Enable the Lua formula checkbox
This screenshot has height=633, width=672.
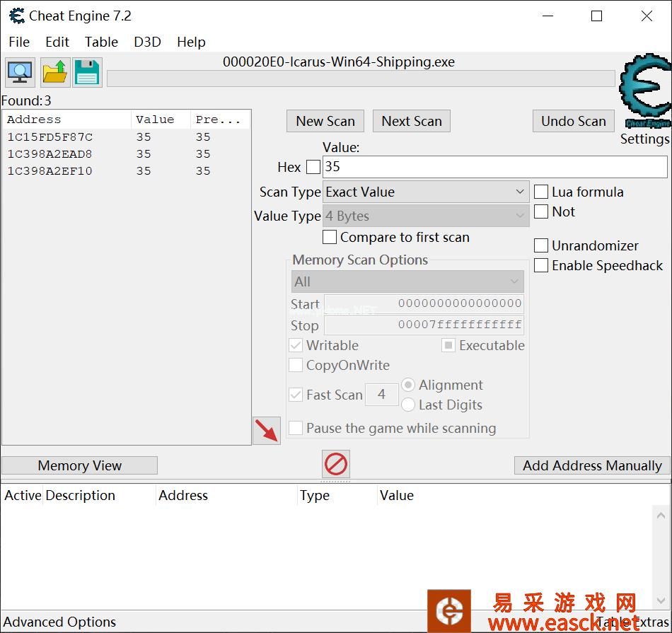(541, 192)
